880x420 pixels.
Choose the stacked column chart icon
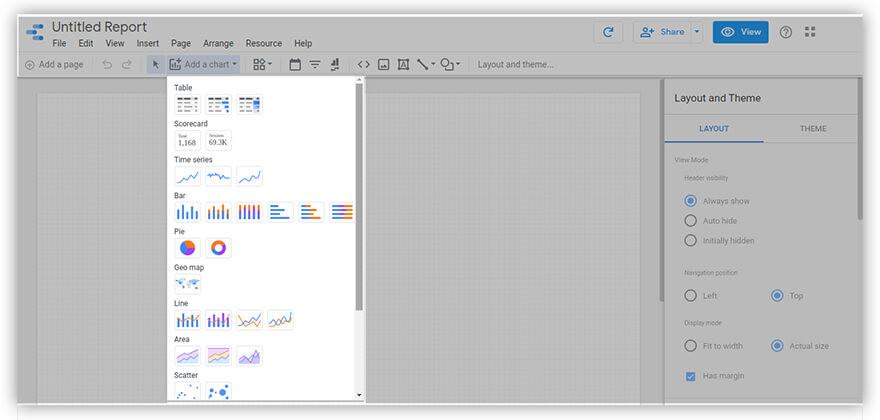click(218, 212)
